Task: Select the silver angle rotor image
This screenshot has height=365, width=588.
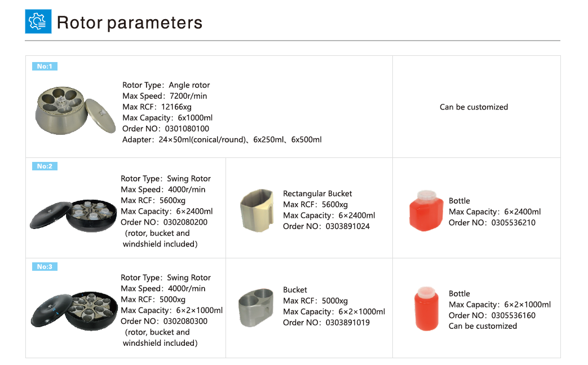Action: click(x=69, y=111)
